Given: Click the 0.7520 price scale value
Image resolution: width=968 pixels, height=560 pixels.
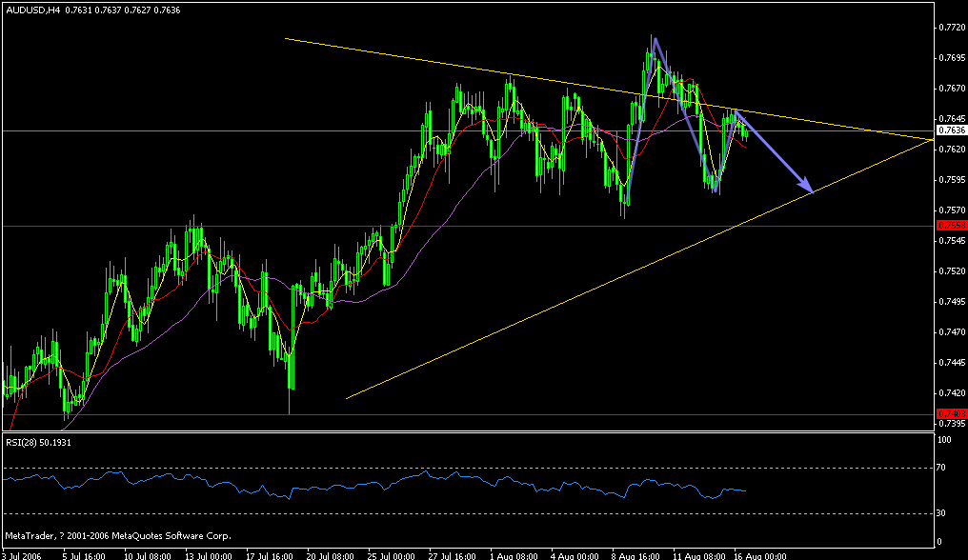Looking at the screenshot, I should [x=952, y=271].
